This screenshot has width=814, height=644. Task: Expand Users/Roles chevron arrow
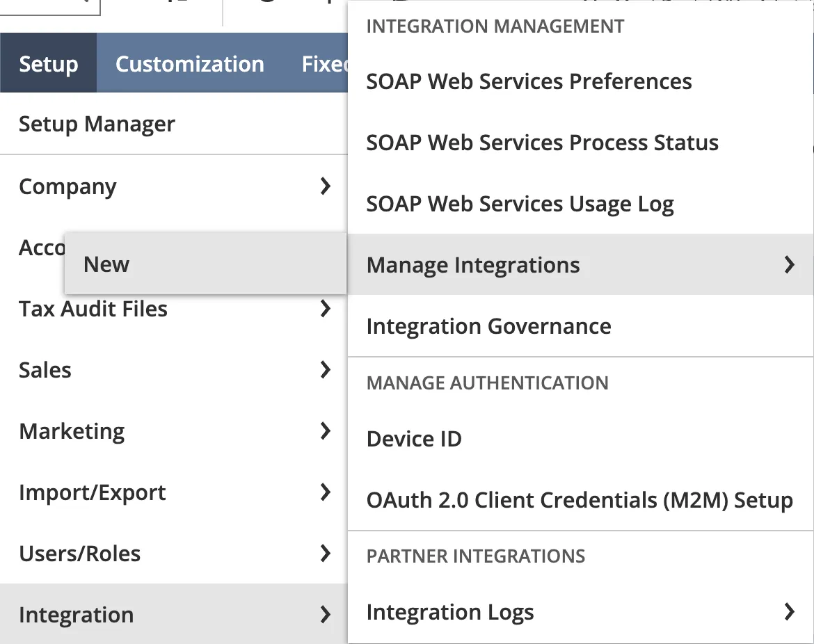(x=326, y=554)
